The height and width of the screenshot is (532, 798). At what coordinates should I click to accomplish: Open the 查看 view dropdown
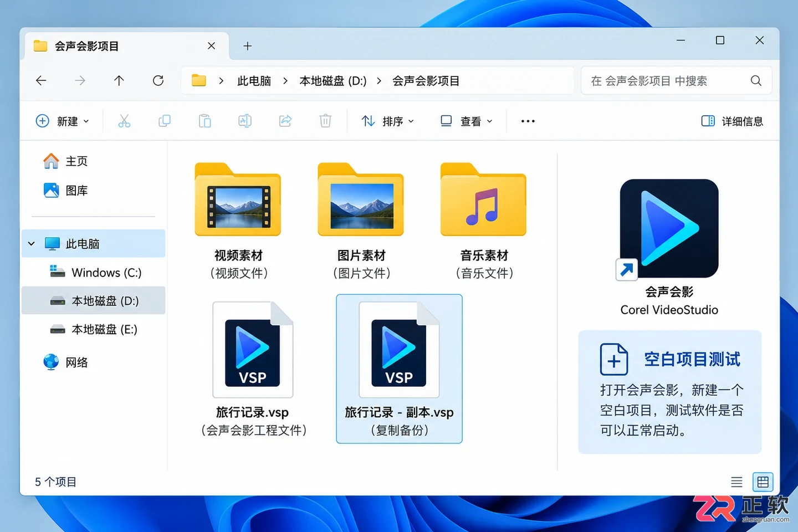pos(466,121)
